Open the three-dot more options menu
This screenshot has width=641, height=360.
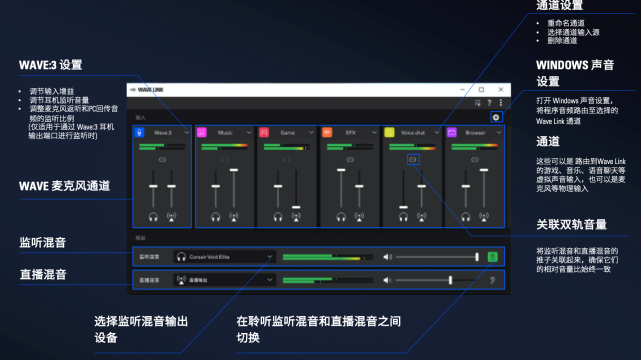click(501, 103)
